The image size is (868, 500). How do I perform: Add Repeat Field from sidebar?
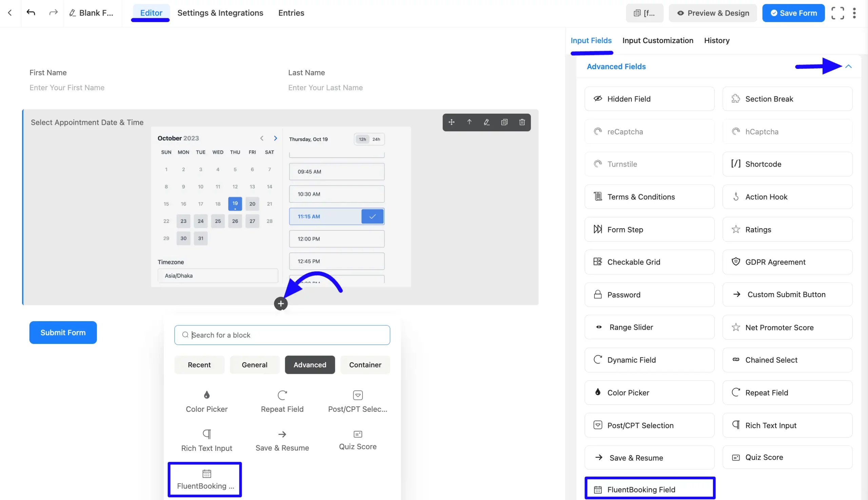(x=787, y=392)
